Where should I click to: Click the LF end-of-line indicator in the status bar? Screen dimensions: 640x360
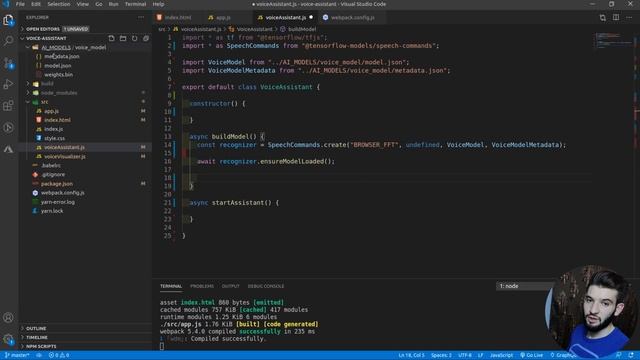pos(480,355)
